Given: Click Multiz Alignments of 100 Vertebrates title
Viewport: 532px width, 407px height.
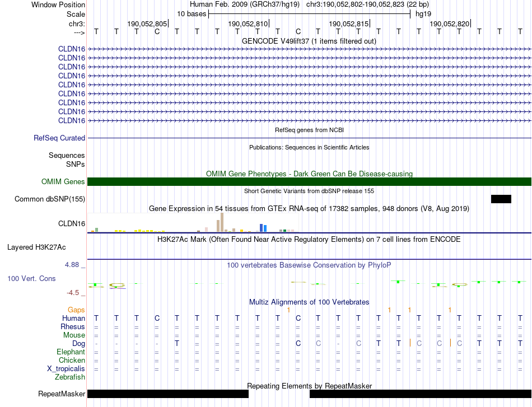Looking at the screenshot, I should click(309, 302).
